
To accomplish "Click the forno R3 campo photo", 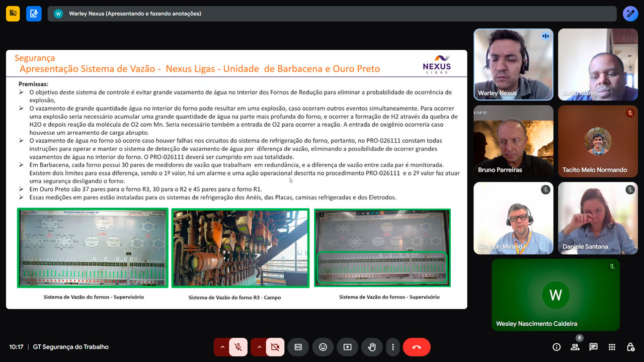I will point(240,248).
